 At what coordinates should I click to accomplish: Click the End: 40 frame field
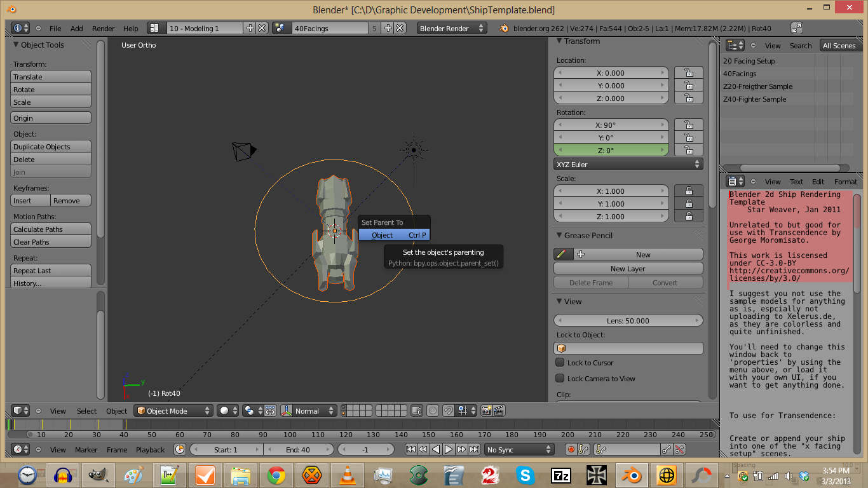[298, 449]
